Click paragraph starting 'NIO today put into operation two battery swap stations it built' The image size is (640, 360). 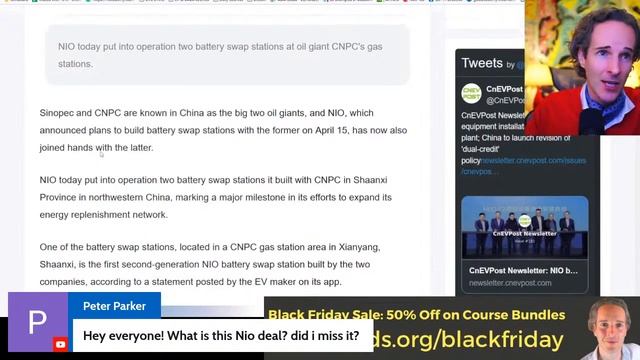pos(216,197)
